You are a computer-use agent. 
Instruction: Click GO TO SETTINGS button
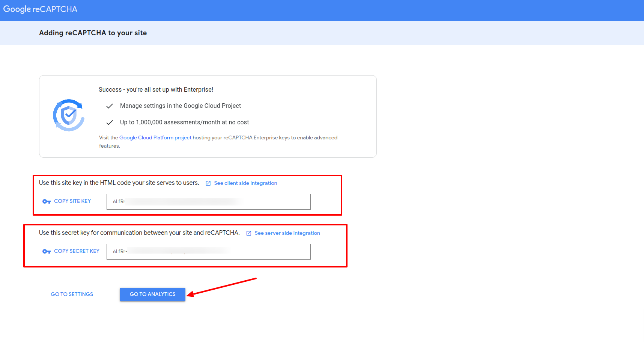[72, 294]
